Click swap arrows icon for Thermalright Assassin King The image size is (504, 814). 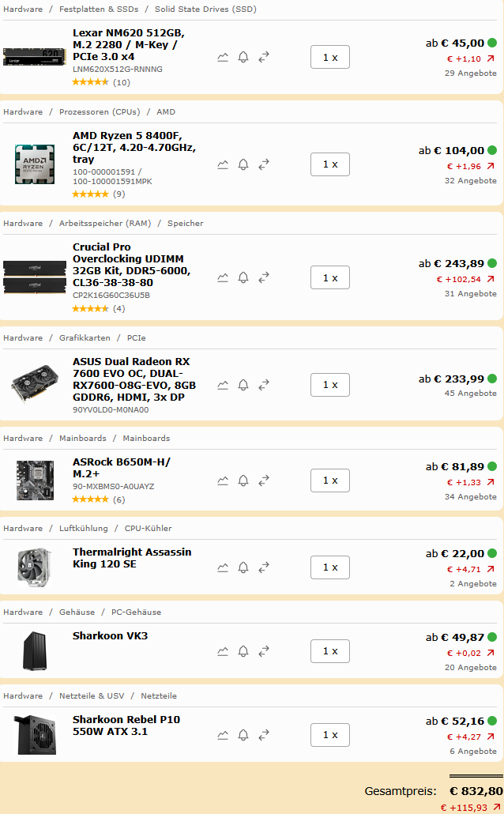coord(264,567)
